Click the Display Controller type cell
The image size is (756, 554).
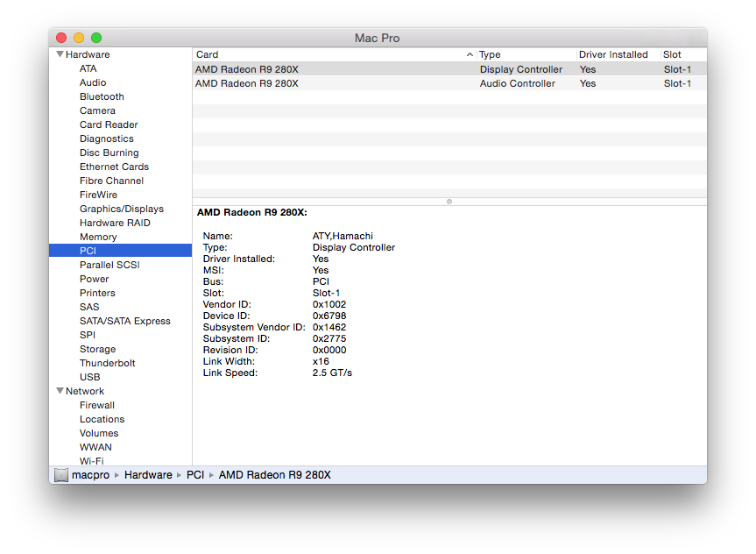520,69
